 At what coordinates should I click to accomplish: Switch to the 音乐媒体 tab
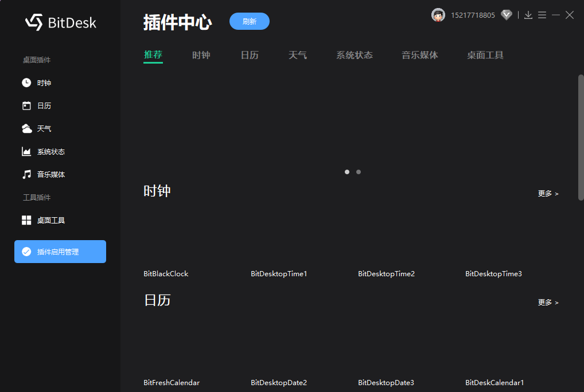coord(420,55)
